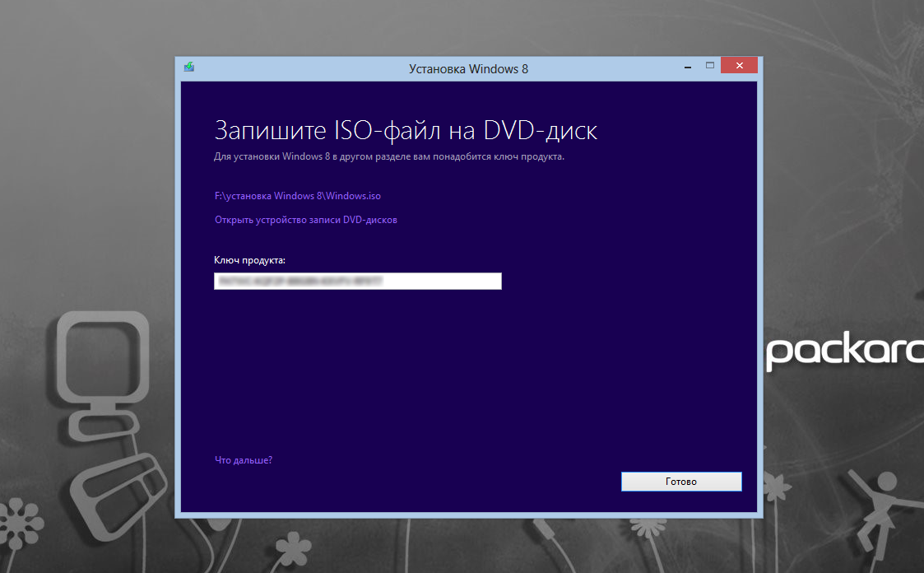Click the 'Установка Windows 8' window title
The image size is (924, 573).
click(x=468, y=69)
